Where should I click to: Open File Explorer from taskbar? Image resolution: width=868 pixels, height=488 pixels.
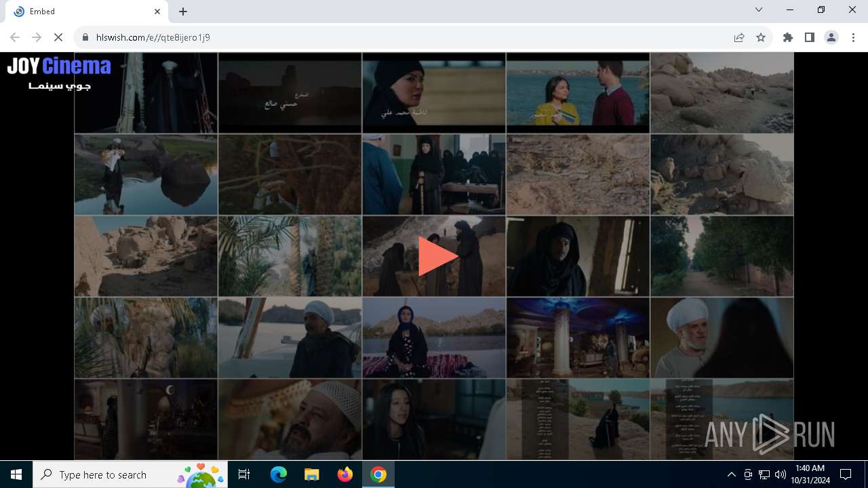pos(311,474)
